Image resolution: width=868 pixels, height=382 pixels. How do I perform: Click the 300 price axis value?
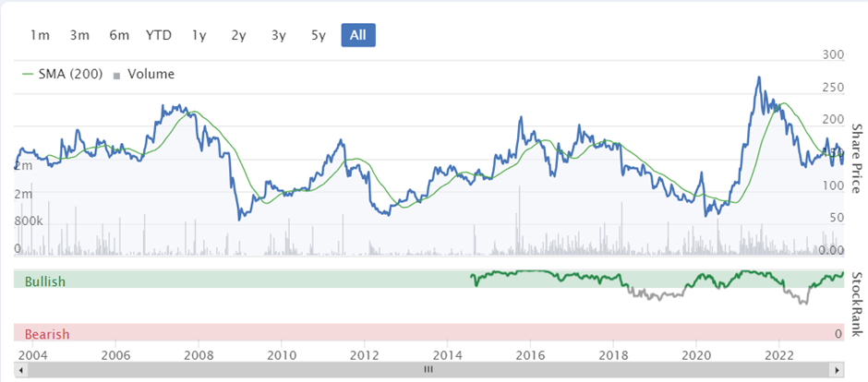click(833, 54)
